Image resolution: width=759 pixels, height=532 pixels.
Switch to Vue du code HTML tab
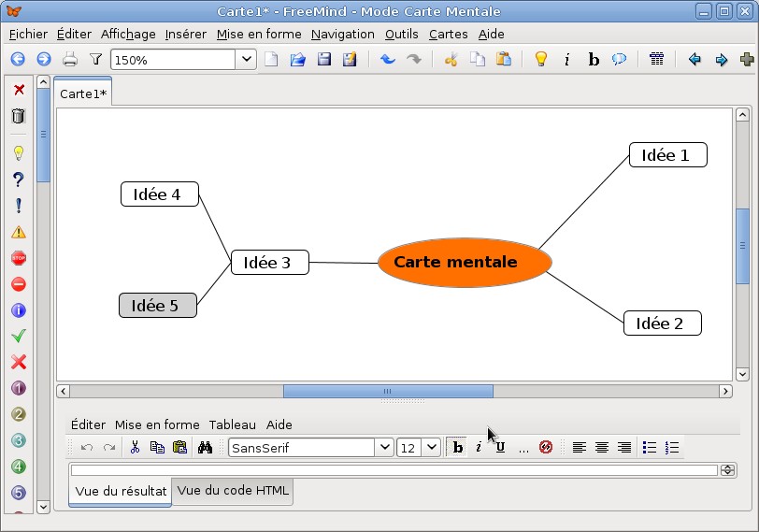(x=233, y=491)
